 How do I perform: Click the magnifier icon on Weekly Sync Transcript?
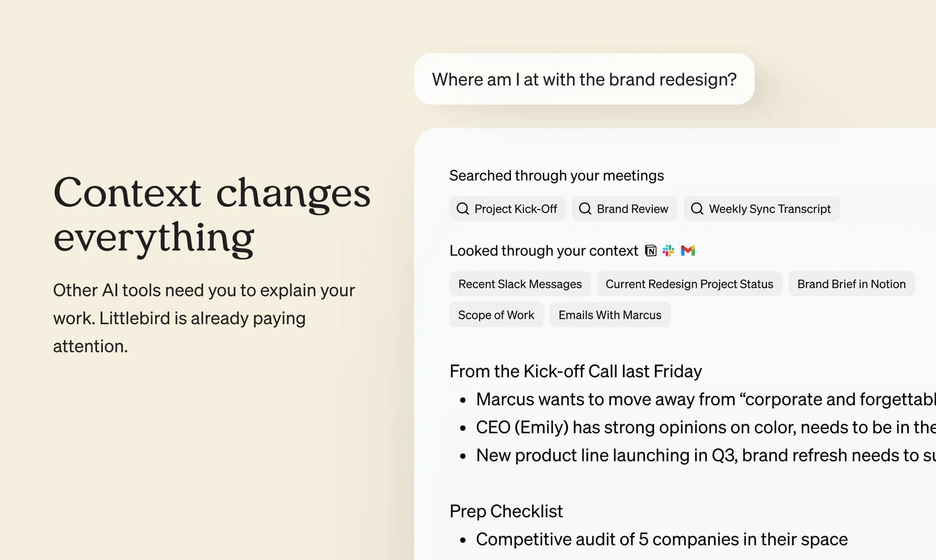coord(697,209)
